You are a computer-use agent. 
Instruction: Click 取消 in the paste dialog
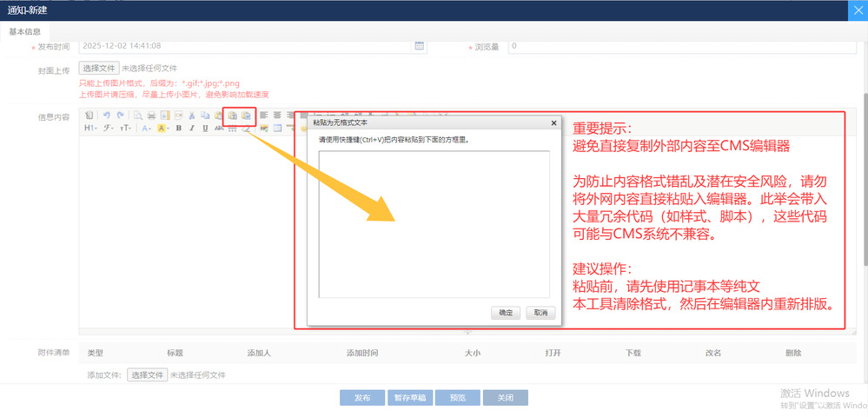click(x=540, y=313)
